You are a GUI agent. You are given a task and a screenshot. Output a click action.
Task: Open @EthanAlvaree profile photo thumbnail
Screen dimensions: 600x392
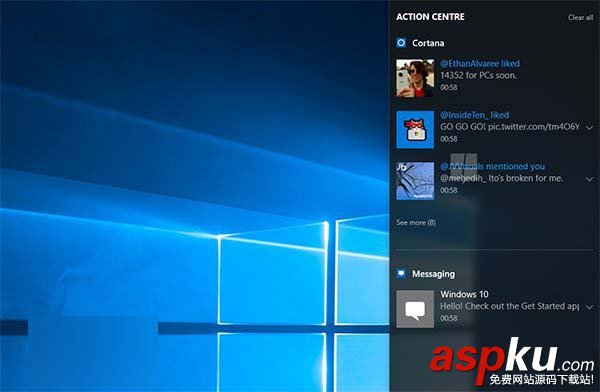415,78
